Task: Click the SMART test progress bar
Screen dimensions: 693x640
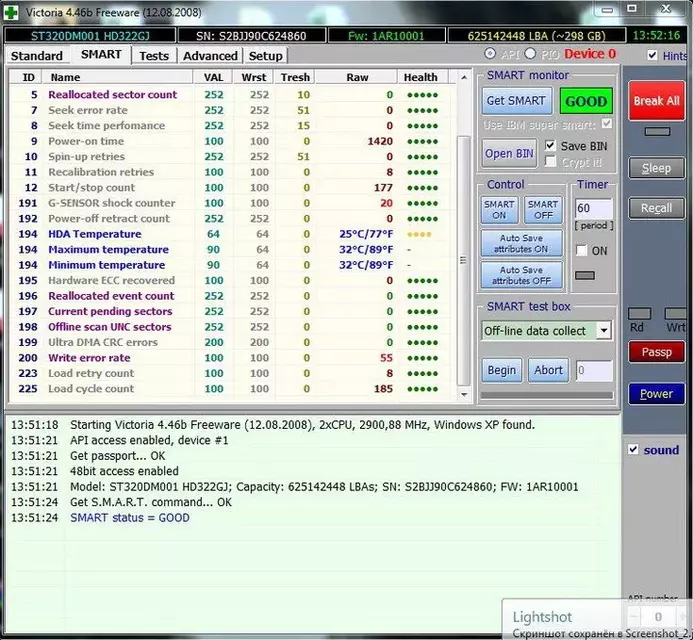Action: (x=547, y=395)
